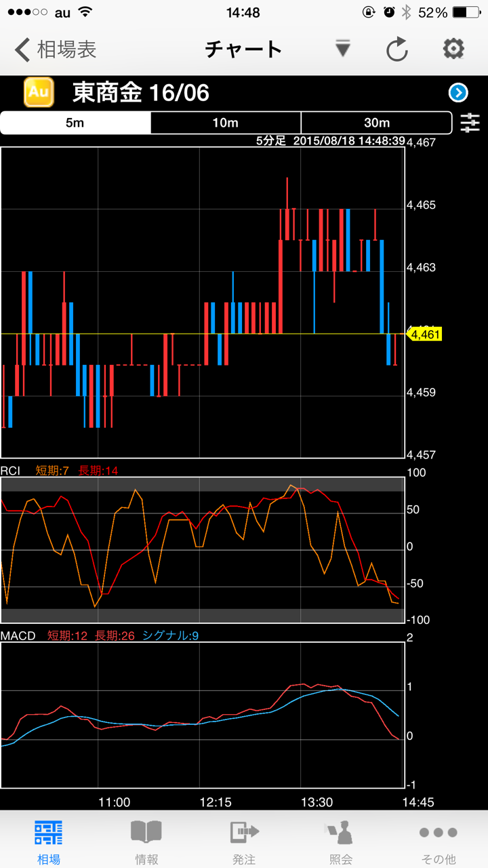
Task: Expand the 東商金 16/06 contract title
Action: (141, 93)
